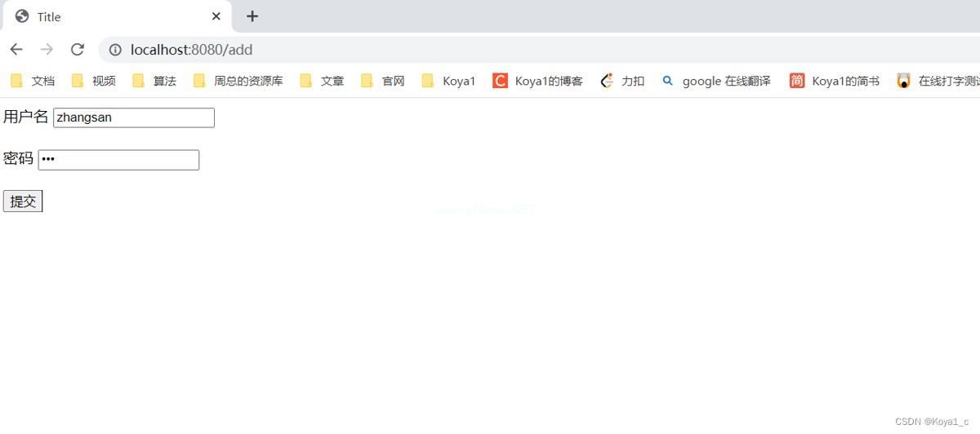This screenshot has width=980, height=434.
Task: Open Koya1的博客 CSDN bookmark
Action: pos(537,81)
